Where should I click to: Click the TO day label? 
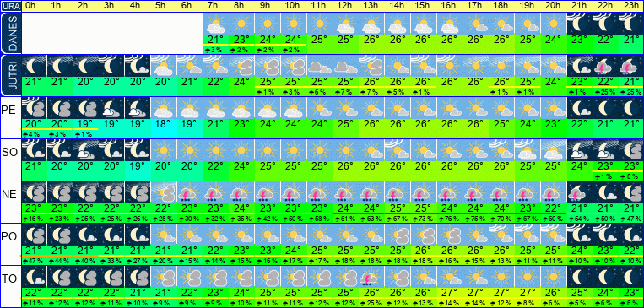pos(8,278)
